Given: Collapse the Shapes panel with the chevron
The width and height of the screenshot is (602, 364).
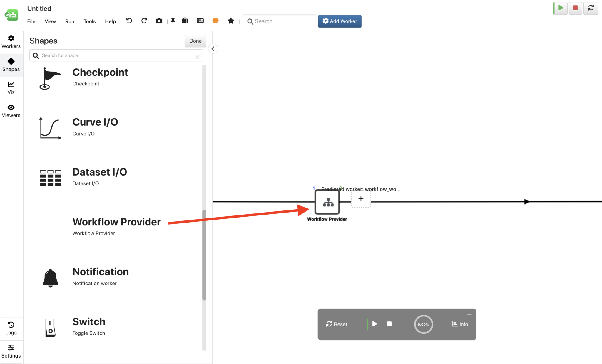Looking at the screenshot, I should pyautogui.click(x=213, y=48).
